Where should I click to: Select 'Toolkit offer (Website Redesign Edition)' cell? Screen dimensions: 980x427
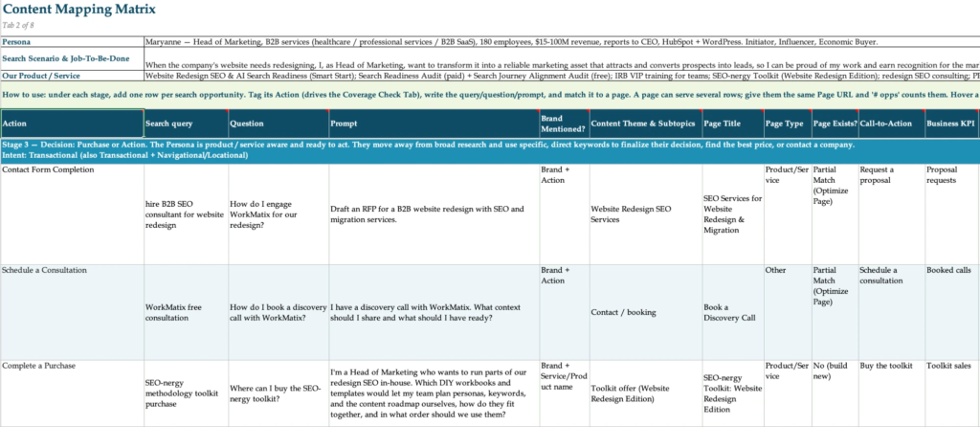[646, 393]
